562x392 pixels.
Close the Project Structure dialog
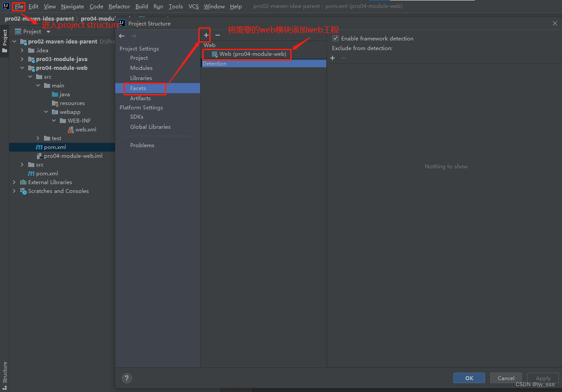(555, 23)
